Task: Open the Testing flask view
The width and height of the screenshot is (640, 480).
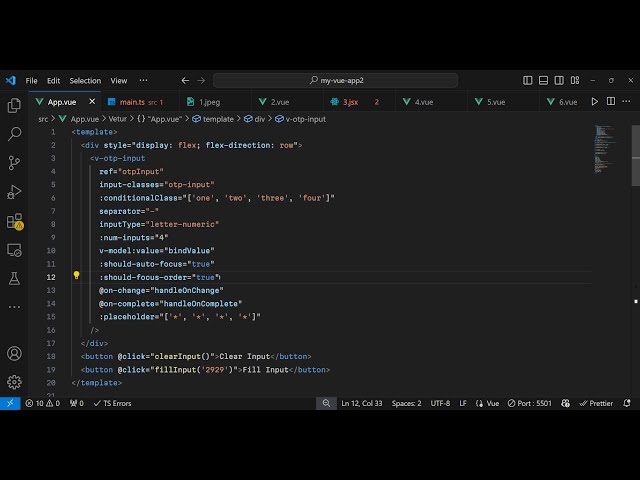Action: pos(14,279)
